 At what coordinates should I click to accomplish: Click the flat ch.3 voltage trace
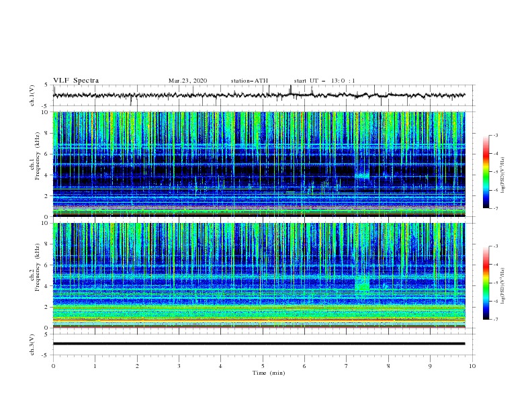pos(259,344)
